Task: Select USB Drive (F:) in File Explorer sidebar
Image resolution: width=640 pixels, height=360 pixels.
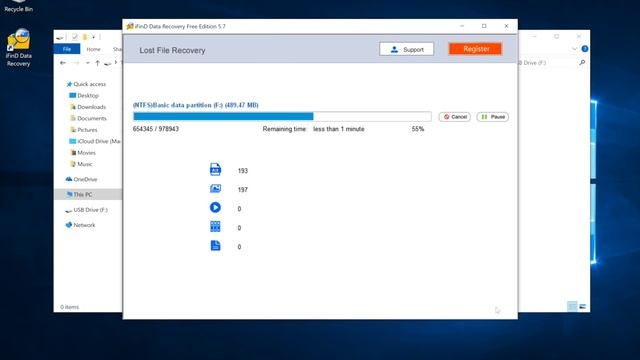Action: pos(87,210)
